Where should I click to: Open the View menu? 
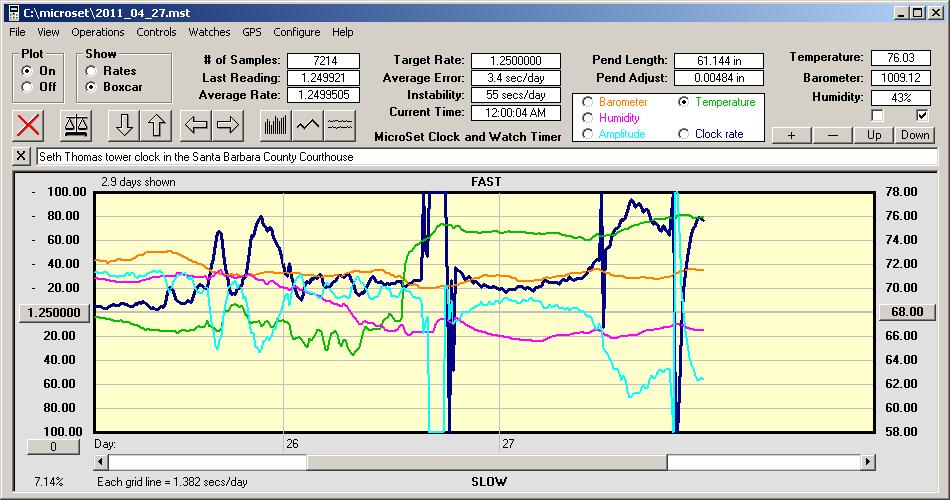pos(48,32)
